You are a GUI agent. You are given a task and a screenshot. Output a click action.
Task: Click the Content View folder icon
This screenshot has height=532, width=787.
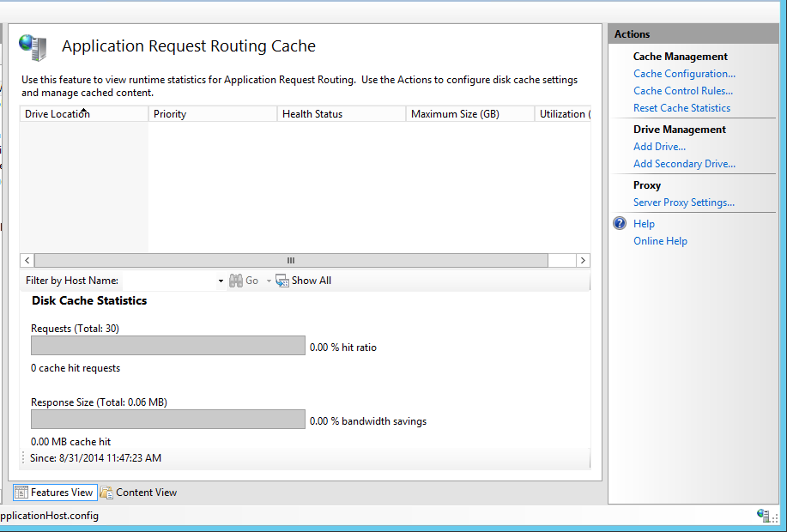coord(106,493)
